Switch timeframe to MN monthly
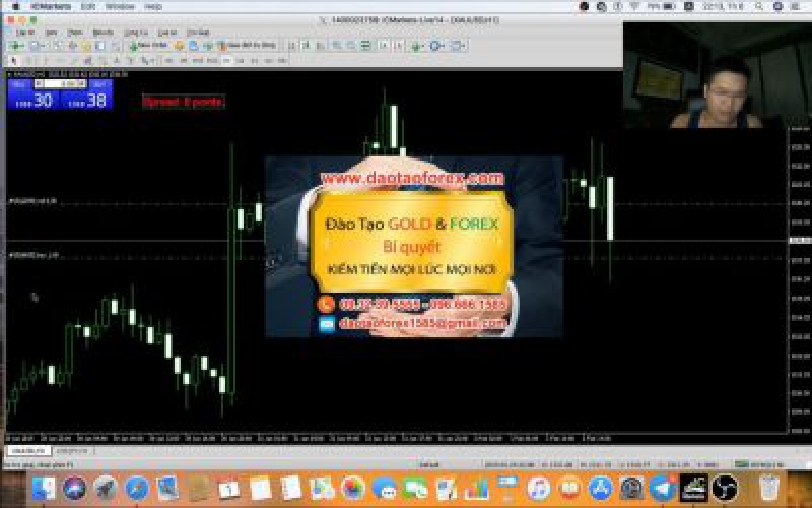The image size is (812, 508). point(282,60)
